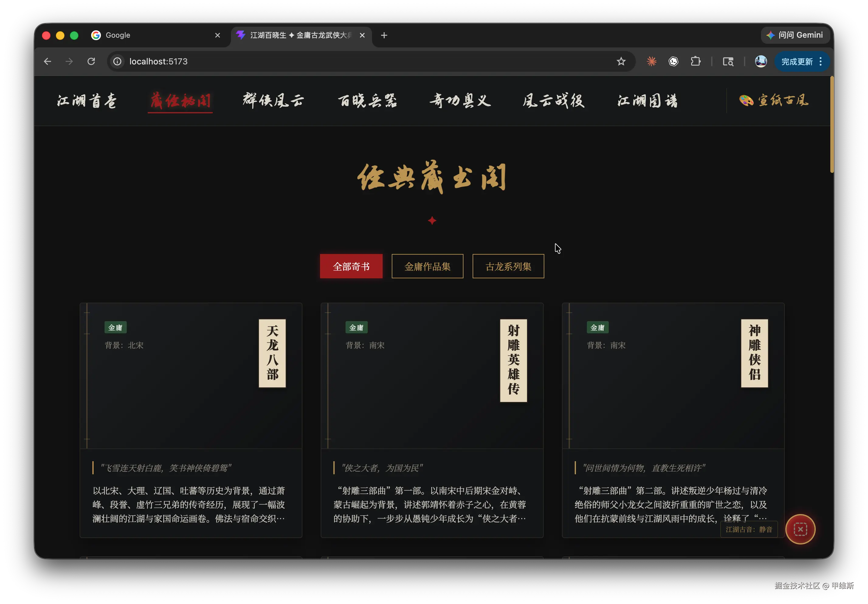
Task: Filter by 金庸作品集
Action: (427, 266)
